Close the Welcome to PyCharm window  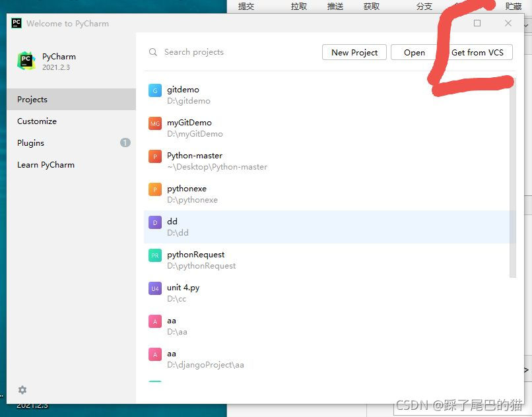(508, 23)
